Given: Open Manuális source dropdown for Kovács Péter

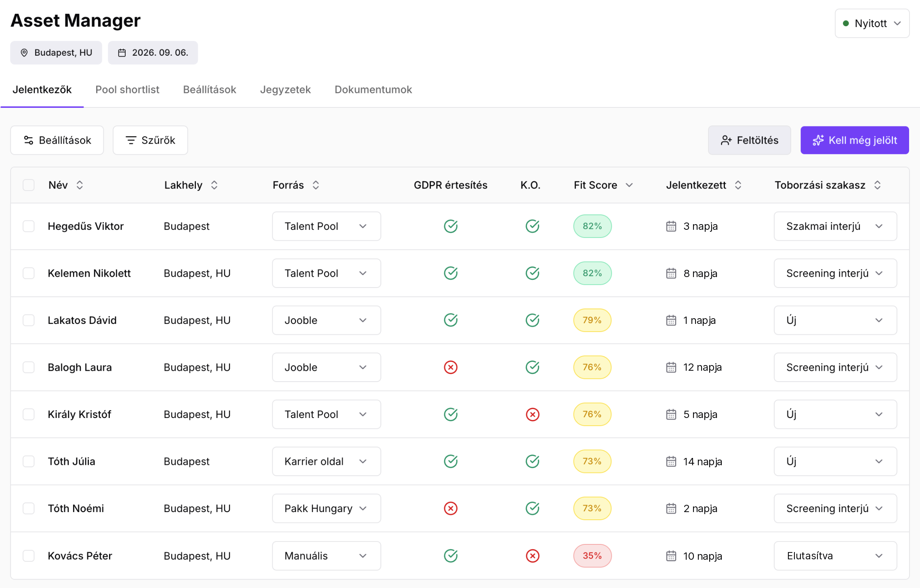Looking at the screenshot, I should 326,556.
